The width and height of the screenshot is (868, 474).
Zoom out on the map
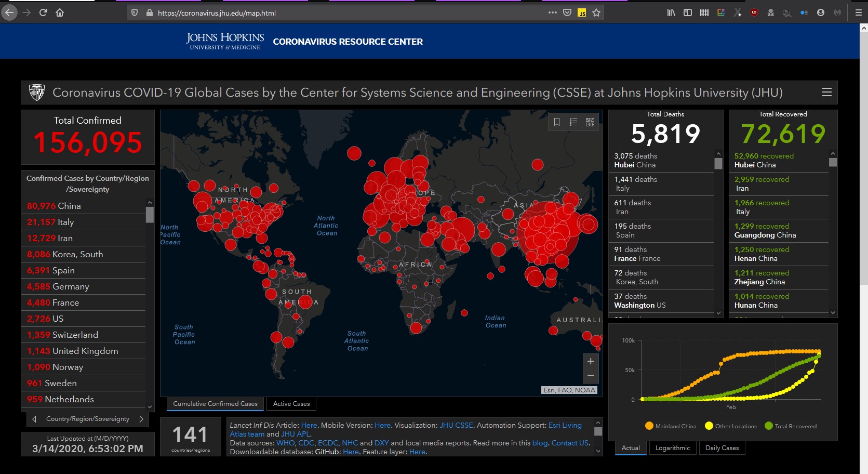pyautogui.click(x=590, y=375)
